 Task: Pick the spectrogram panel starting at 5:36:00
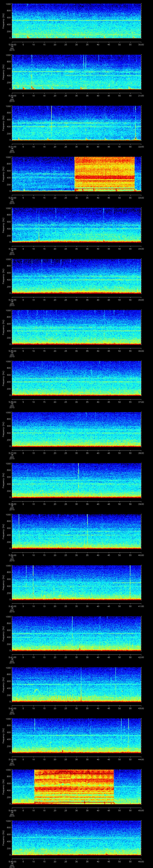coord(76,378)
